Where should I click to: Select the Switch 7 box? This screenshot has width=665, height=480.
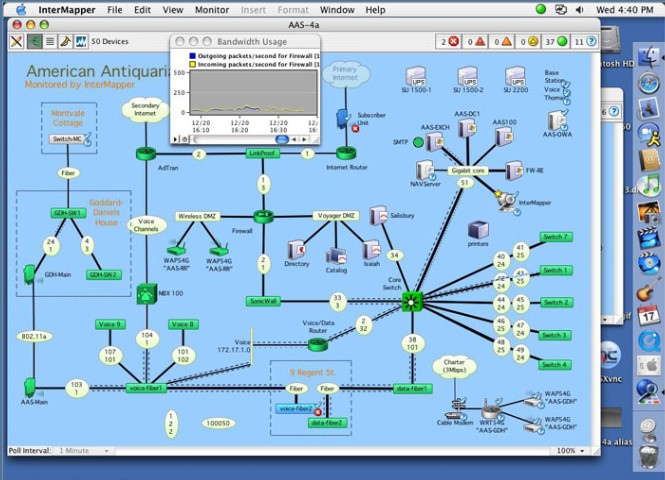556,237
